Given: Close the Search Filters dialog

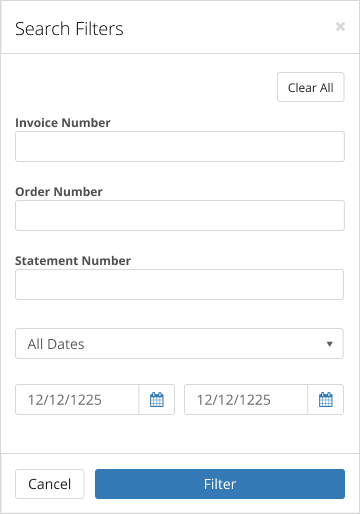Looking at the screenshot, I should (340, 26).
